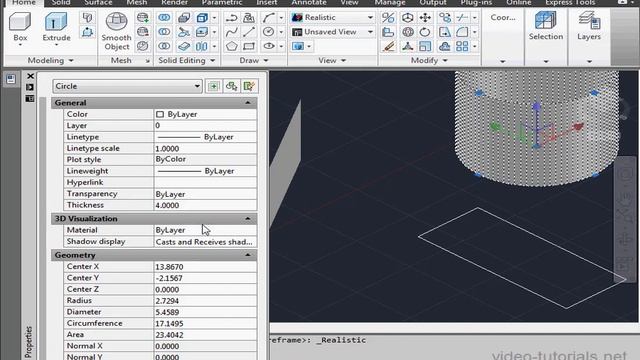Toggle auto-hide on the Properties palette
Viewport: 640px width, 360px height.
coord(30,87)
